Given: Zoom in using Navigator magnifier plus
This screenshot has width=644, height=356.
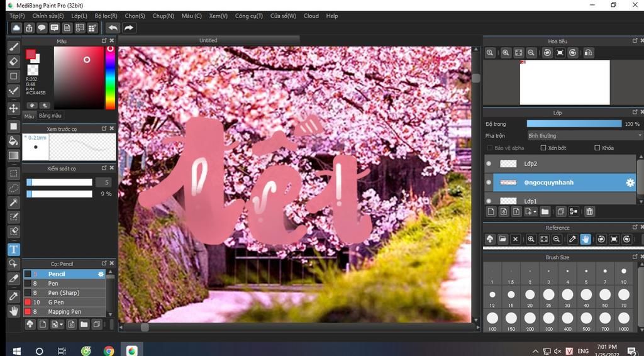Looking at the screenshot, I should click(506, 53).
